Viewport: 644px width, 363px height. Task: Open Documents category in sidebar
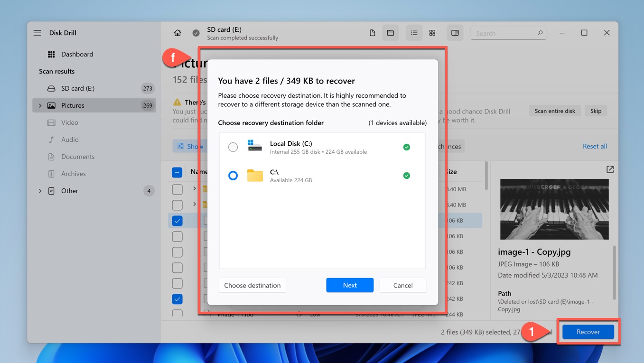94,157
